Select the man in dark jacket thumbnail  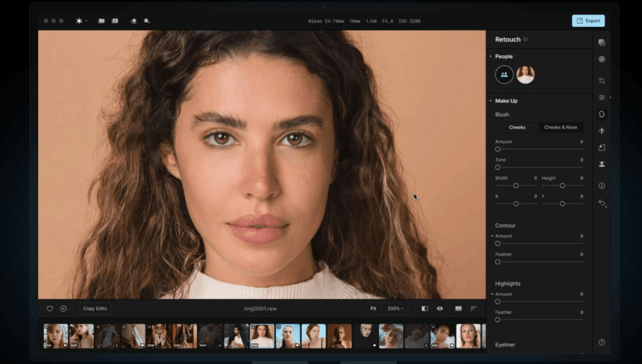236,336
